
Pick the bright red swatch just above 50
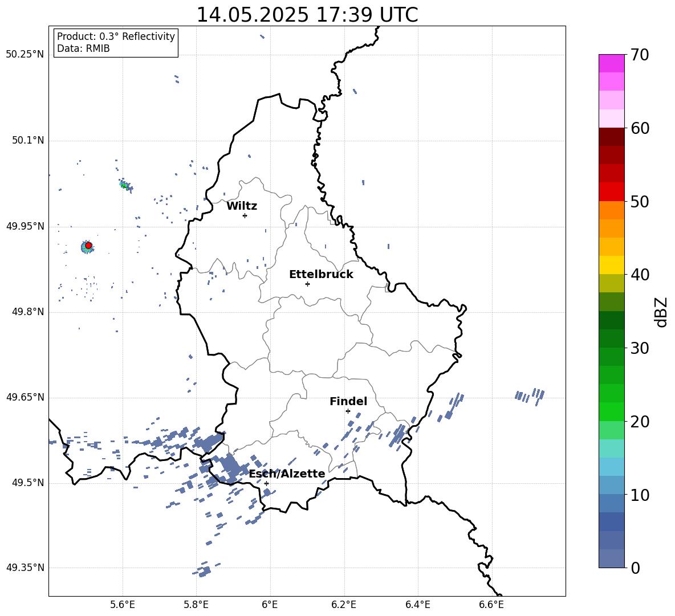[x=611, y=192]
